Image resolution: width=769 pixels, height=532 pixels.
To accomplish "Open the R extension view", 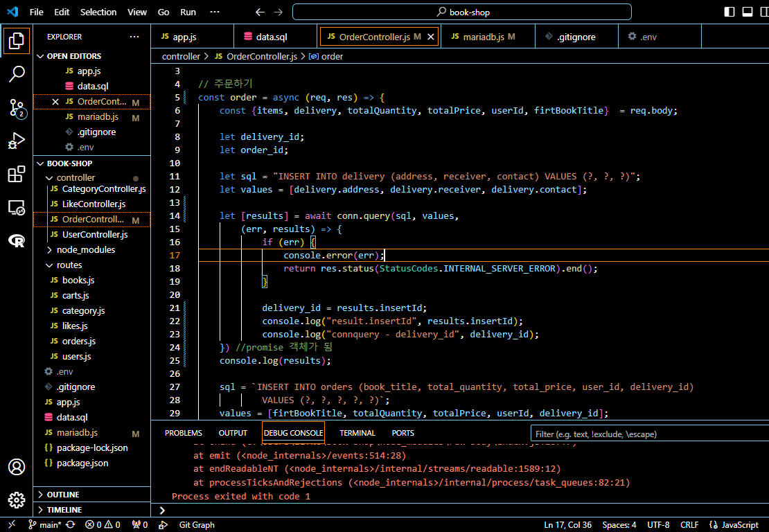I will coord(16,241).
